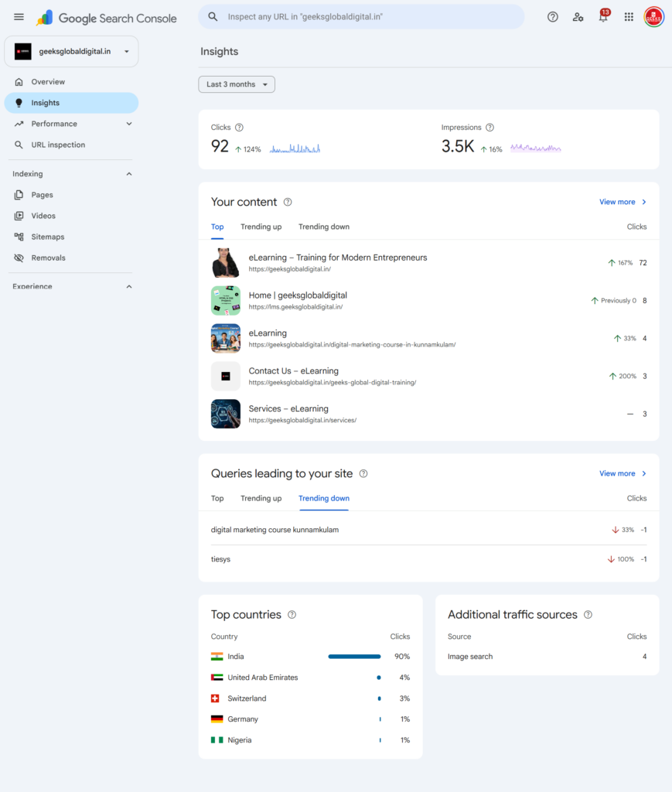Screen dimensions: 672x792
Task: Click the tiesys query row
Action: tap(428, 560)
